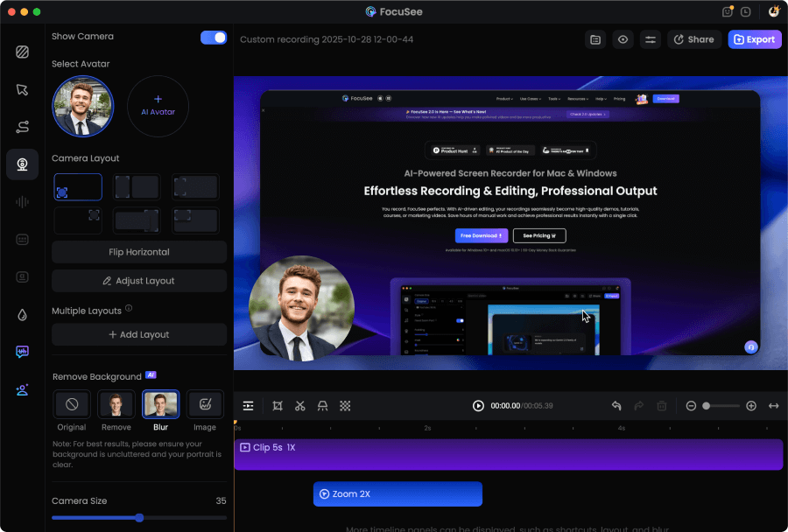Turn off the Show Camera switch

click(x=213, y=37)
